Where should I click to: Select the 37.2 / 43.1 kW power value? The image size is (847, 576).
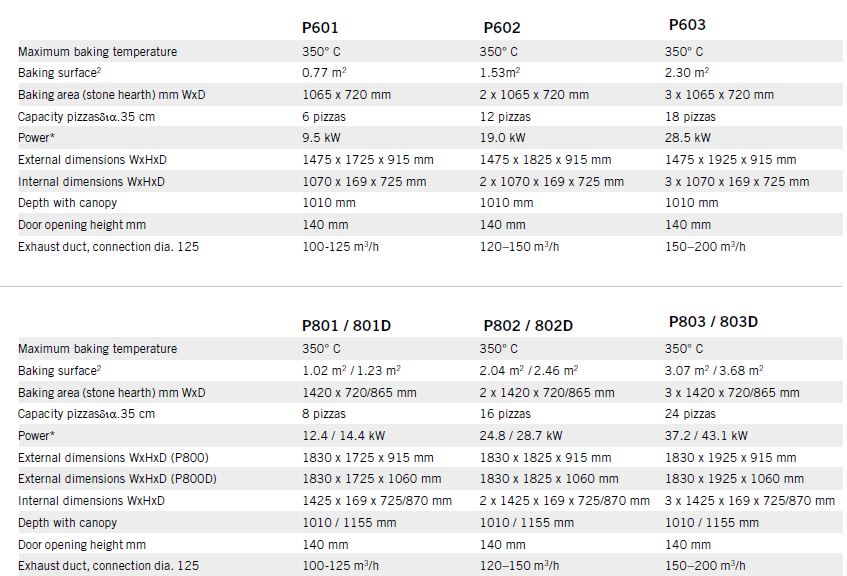click(712, 436)
